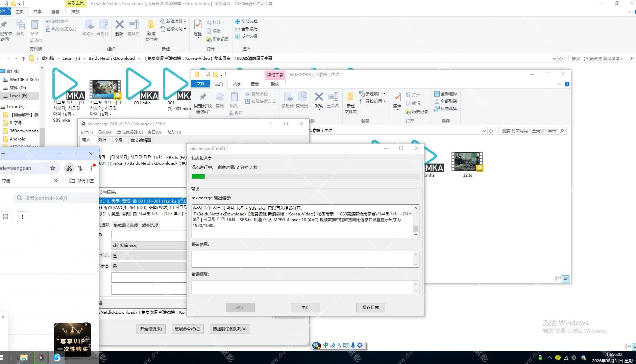The width and height of the screenshot is (636, 364).
Task: Expand Easy Access (轻松访问) in the 秘密妈妈 Explorer ribbon
Action: [x=372, y=101]
